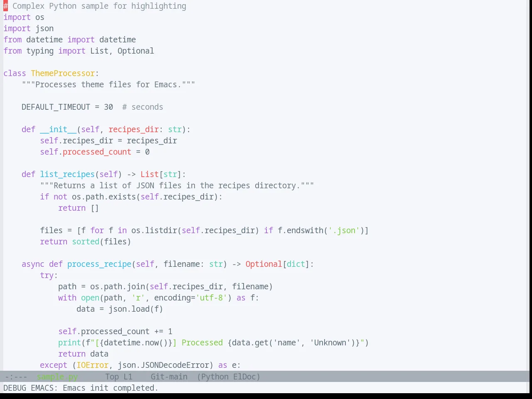Place cursor on 'import json' line

pyautogui.click(x=28, y=28)
